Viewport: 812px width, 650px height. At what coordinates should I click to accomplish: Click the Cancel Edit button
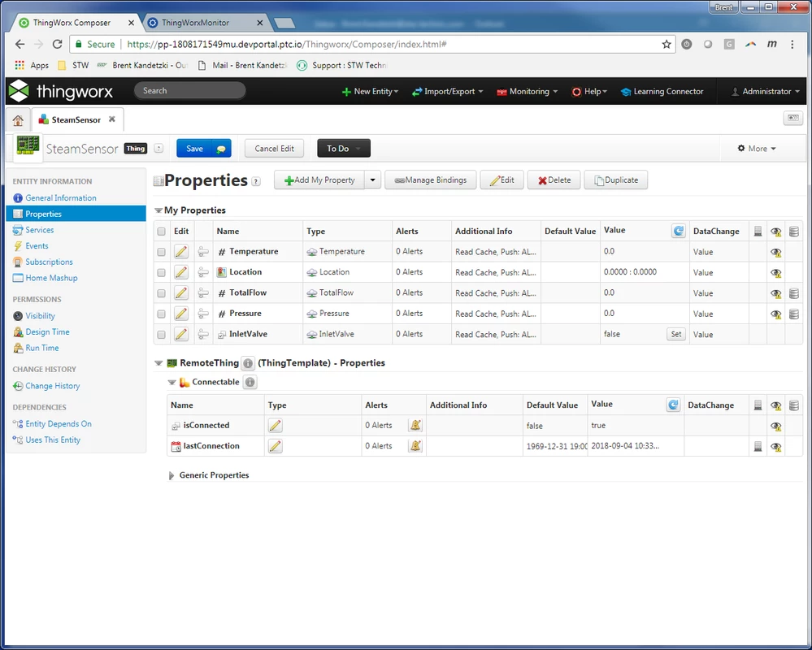[x=274, y=149]
